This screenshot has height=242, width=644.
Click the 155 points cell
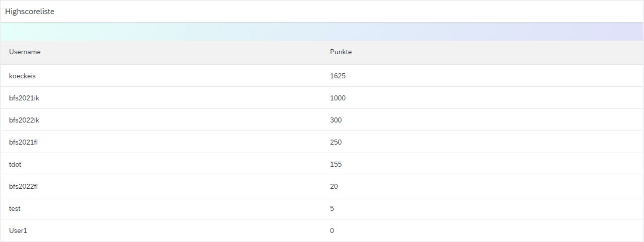(336, 164)
